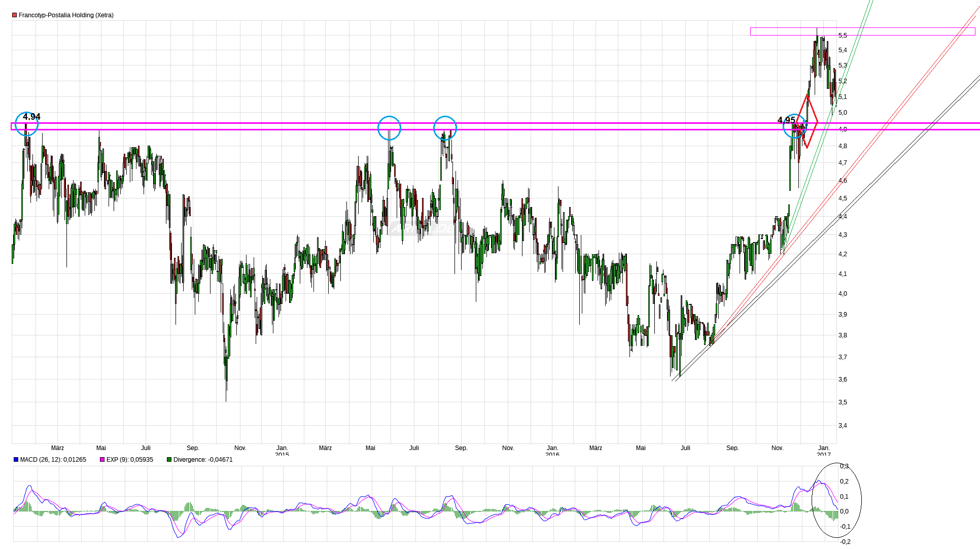The height and width of the screenshot is (549, 980).
Task: Click the EXP (9) indicator label
Action: pyautogui.click(x=129, y=460)
